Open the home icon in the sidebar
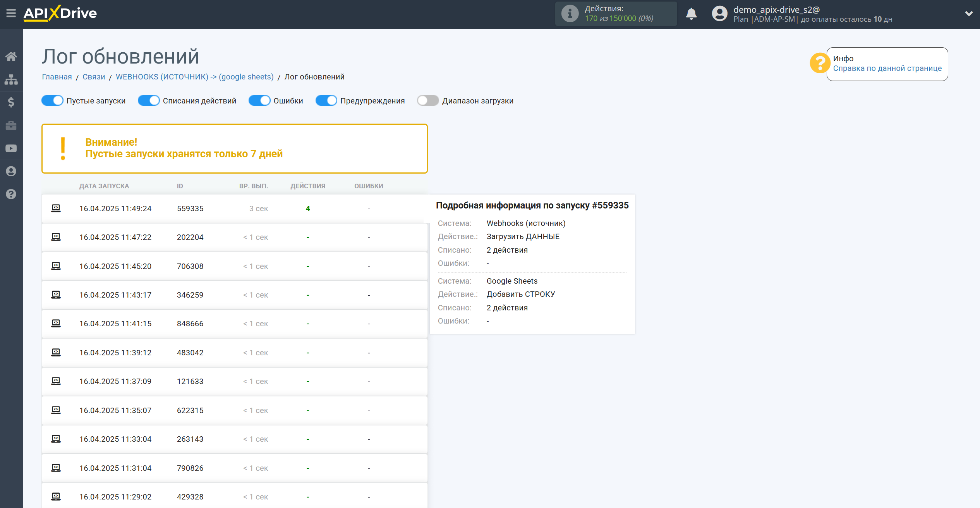 11,57
